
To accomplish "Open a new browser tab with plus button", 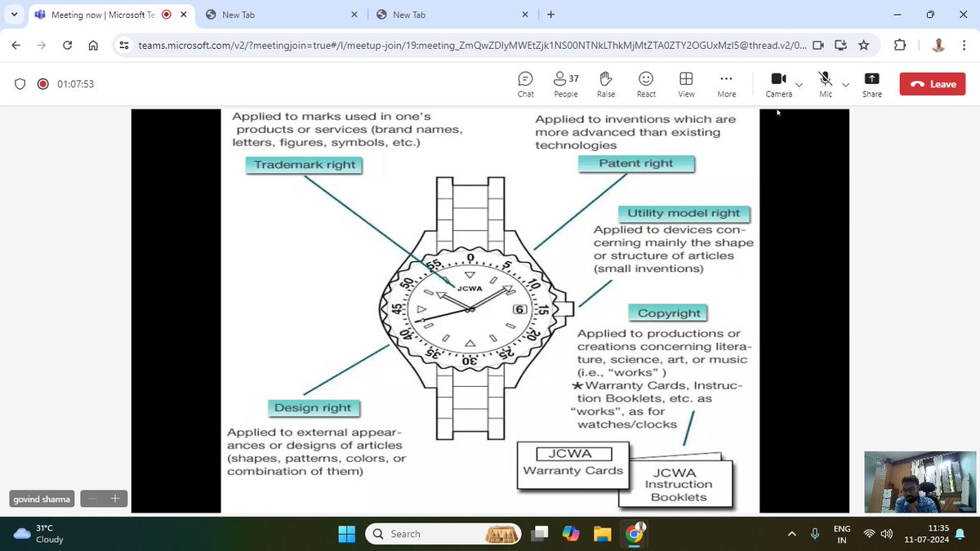I will coord(550,15).
